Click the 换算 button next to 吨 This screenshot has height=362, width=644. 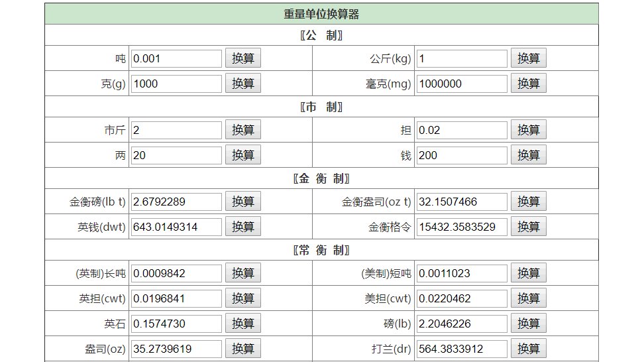click(242, 58)
